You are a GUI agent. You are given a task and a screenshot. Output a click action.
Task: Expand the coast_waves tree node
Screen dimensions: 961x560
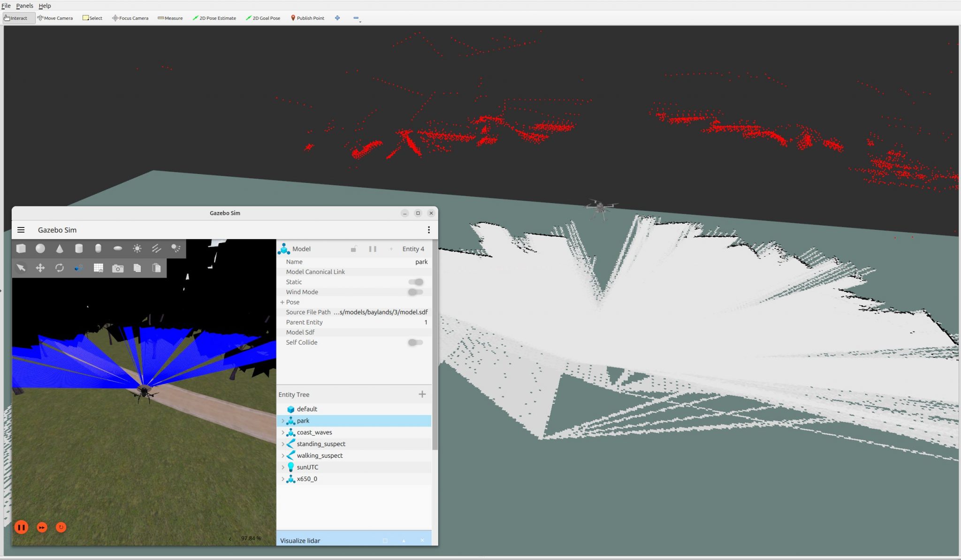282,432
